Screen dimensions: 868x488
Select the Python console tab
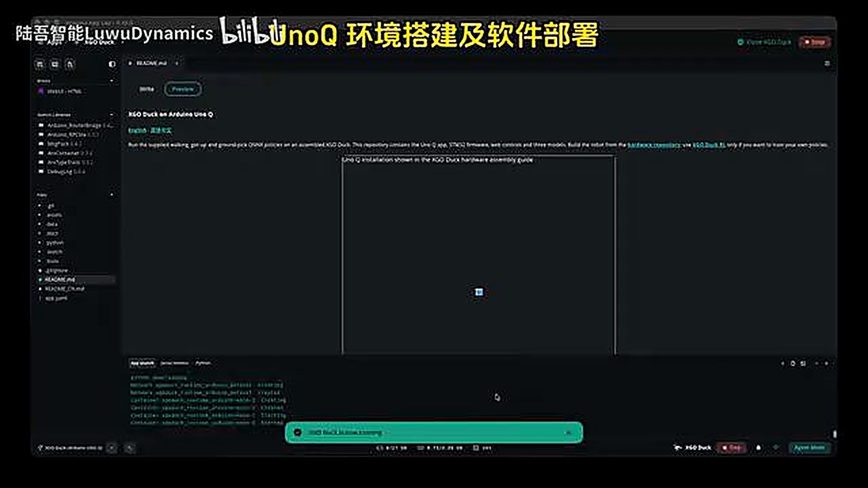click(x=203, y=363)
